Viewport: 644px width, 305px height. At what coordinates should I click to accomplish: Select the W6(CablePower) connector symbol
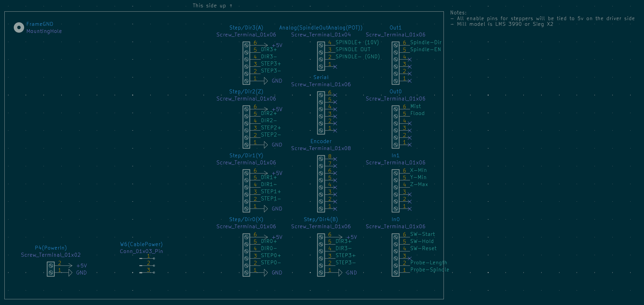click(x=147, y=265)
